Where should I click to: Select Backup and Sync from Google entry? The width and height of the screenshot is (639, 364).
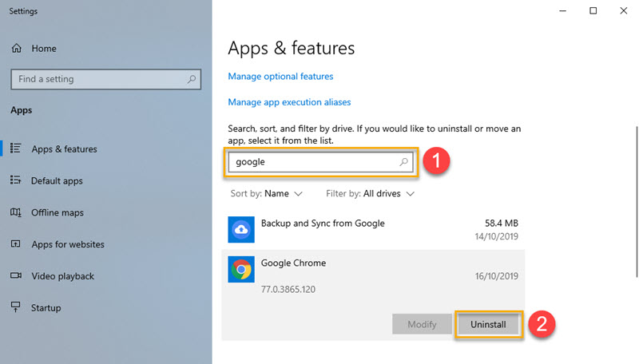[373, 230]
